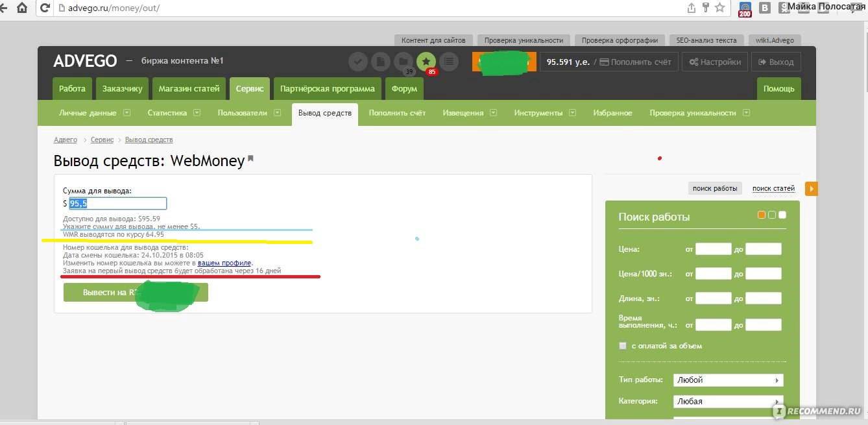Go to the browser home page

(x=23, y=8)
